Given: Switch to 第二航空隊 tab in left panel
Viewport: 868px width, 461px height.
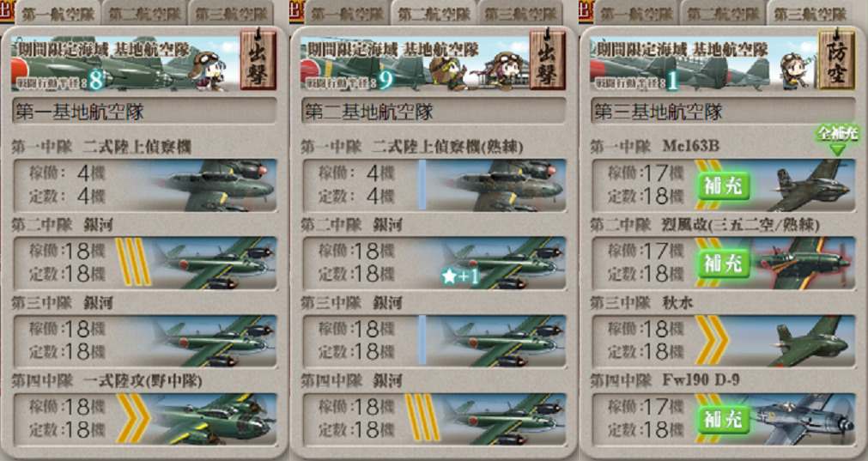Looking at the screenshot, I should [x=144, y=13].
